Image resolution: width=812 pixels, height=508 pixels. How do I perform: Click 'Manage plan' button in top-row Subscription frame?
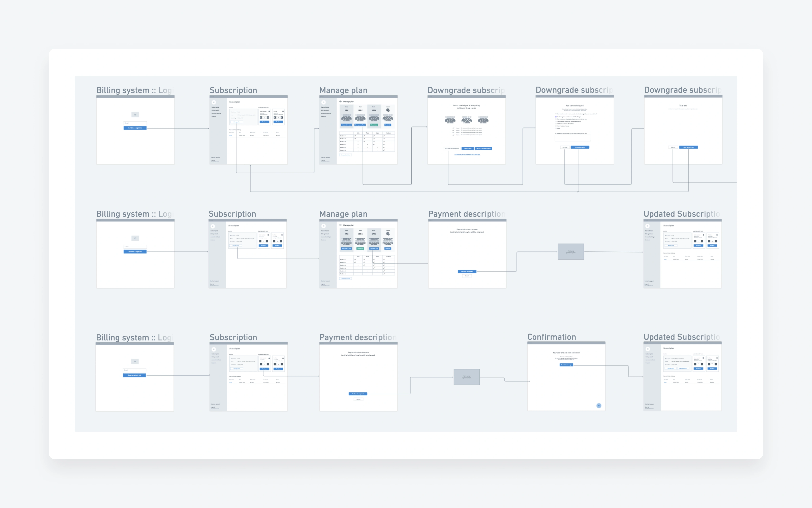[237, 122]
